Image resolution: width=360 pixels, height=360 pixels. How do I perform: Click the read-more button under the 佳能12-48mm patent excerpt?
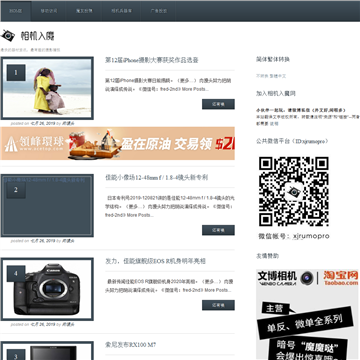218,230
